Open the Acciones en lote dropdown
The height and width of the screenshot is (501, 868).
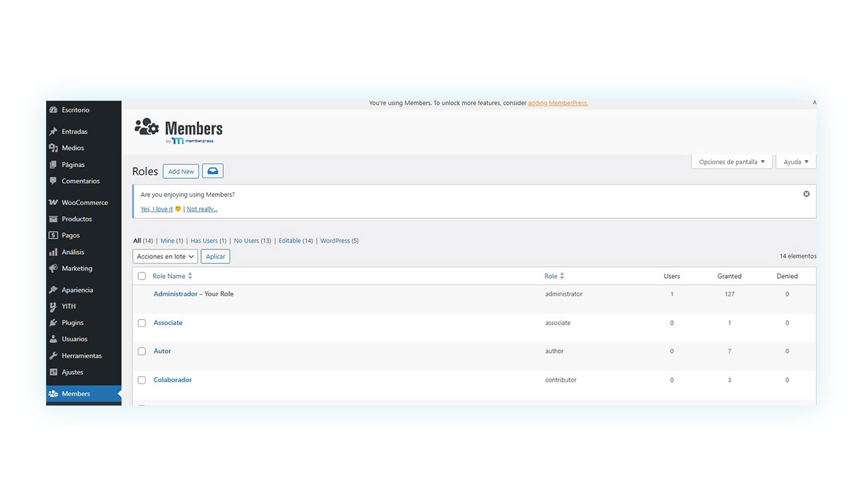tap(165, 256)
